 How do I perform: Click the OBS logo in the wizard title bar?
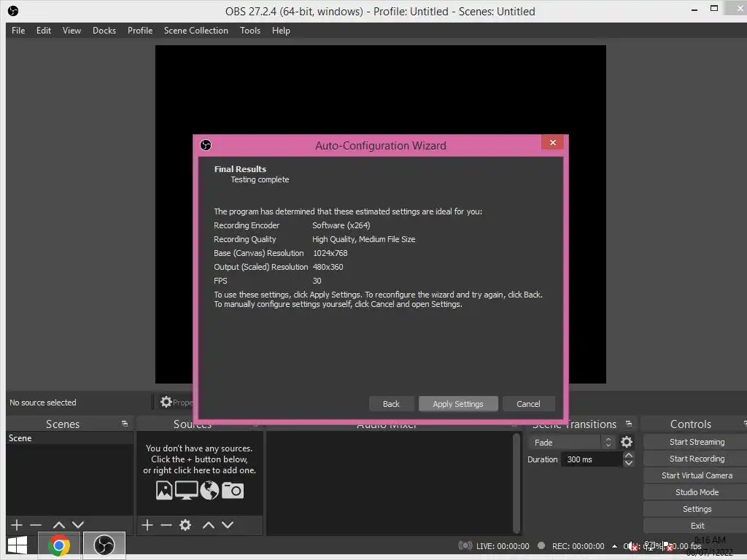[x=206, y=145]
